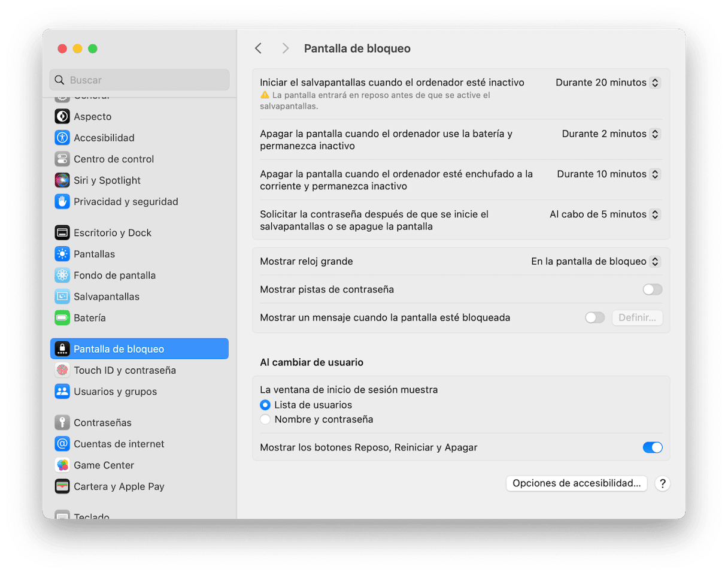Open help with the question mark button

pyautogui.click(x=662, y=483)
